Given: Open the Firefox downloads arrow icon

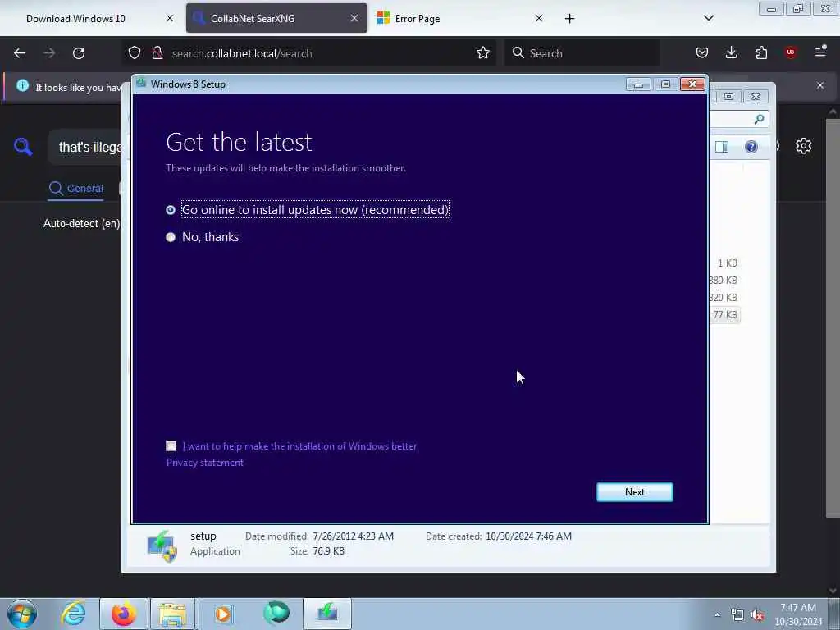Looking at the screenshot, I should (x=731, y=52).
